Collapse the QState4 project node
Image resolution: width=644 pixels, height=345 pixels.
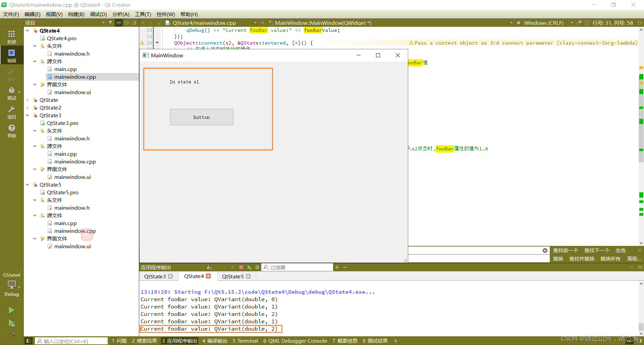tap(28, 30)
